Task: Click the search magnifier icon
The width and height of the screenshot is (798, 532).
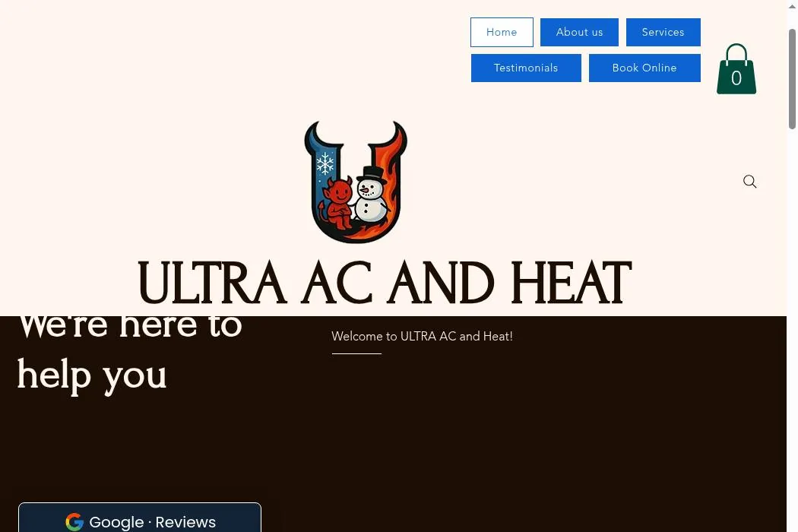Action: pyautogui.click(x=749, y=181)
